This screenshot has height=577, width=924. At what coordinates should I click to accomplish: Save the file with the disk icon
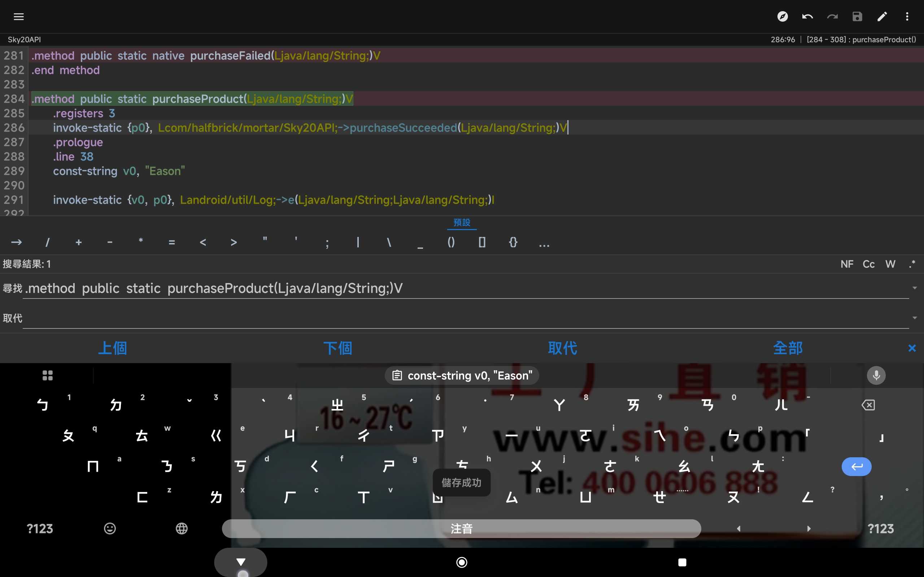857,17
